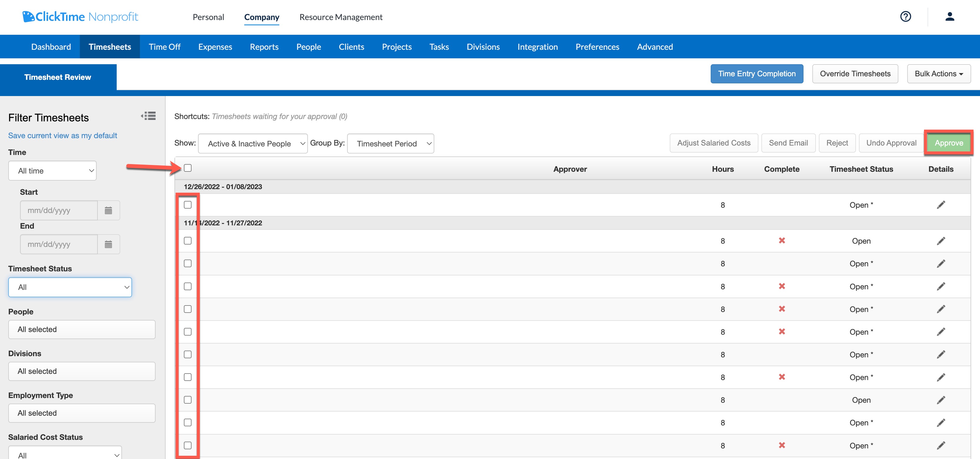980x459 pixels.
Task: Open the Timesheet Status filter dropdown
Action: click(x=70, y=287)
